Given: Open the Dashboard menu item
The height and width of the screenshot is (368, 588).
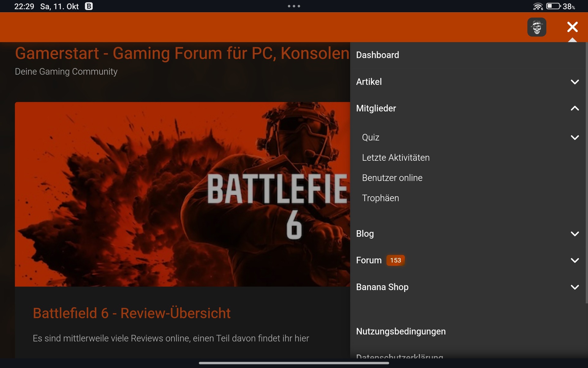Looking at the screenshot, I should tap(377, 55).
